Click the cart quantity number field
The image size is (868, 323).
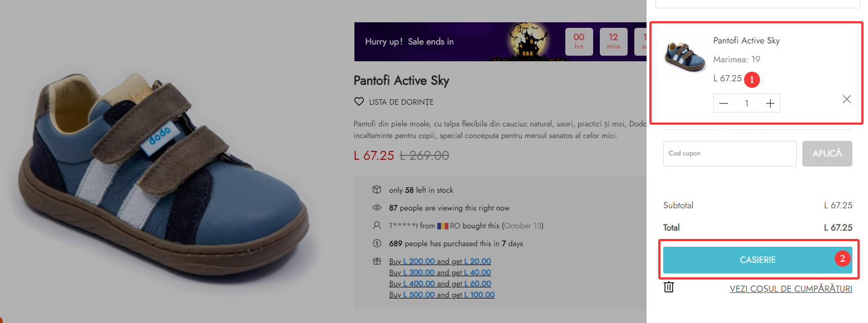(x=747, y=103)
